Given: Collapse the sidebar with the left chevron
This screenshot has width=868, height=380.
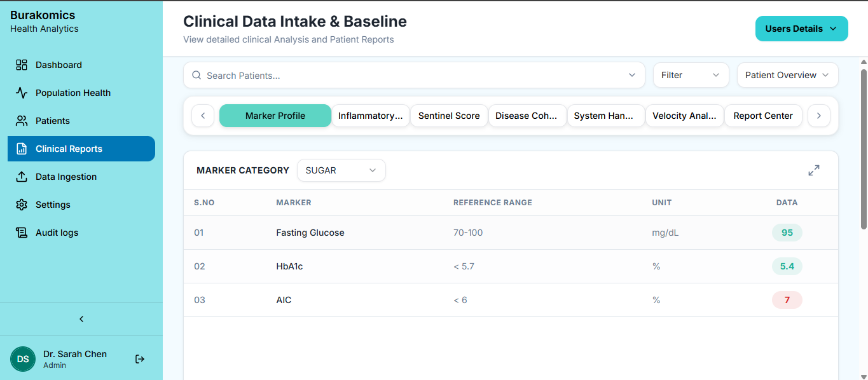Looking at the screenshot, I should pyautogui.click(x=81, y=319).
